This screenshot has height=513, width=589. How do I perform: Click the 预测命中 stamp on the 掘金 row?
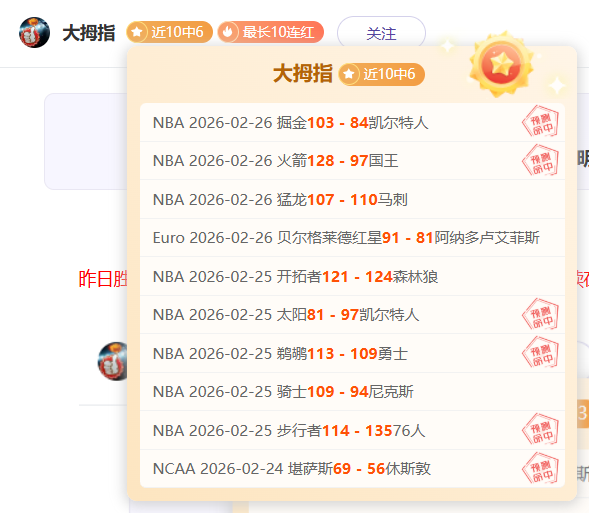pyautogui.click(x=541, y=122)
